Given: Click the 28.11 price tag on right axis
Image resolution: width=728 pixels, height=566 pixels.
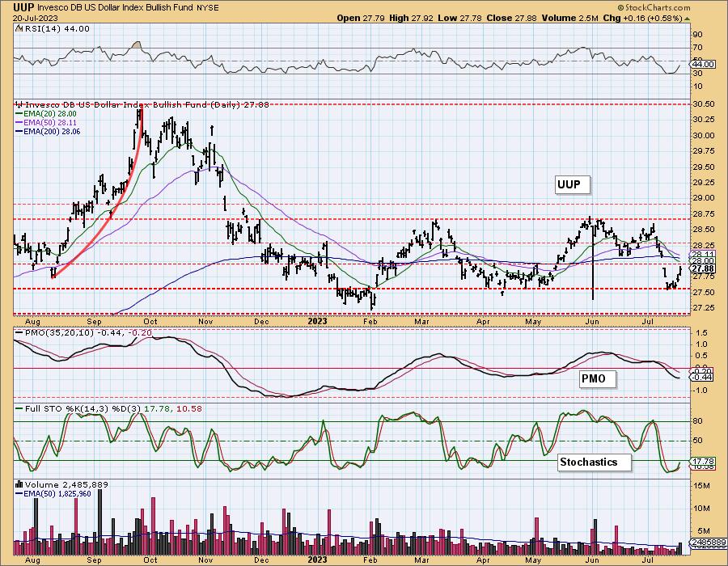Looking at the screenshot, I should (x=702, y=254).
